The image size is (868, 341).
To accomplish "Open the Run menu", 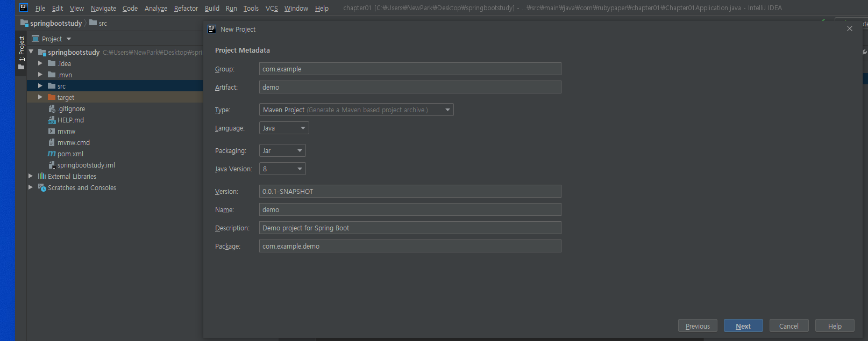I will point(231,8).
